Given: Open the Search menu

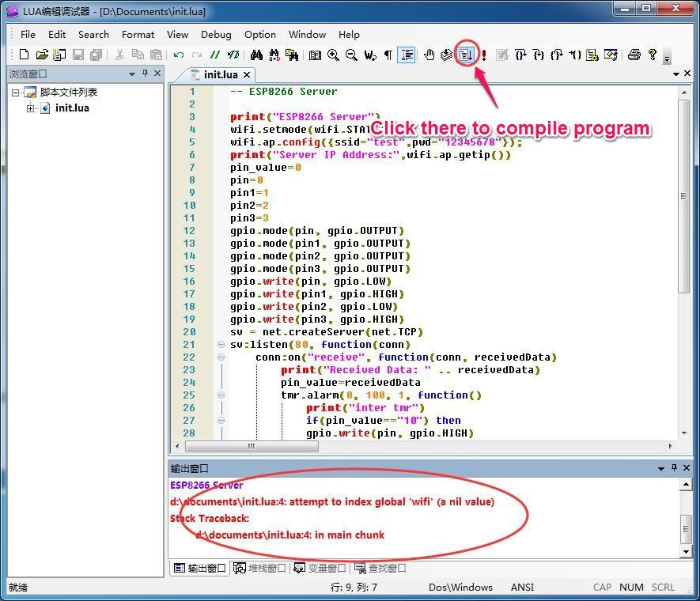Looking at the screenshot, I should click(x=93, y=34).
